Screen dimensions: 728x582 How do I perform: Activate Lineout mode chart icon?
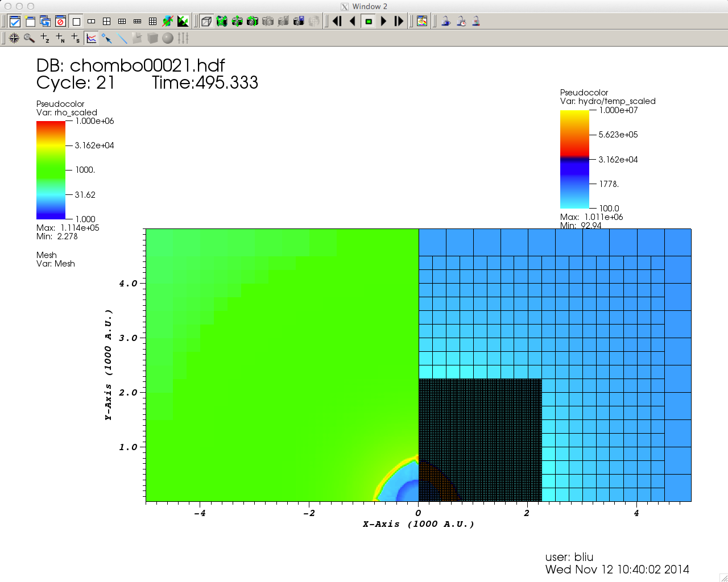tap(91, 38)
